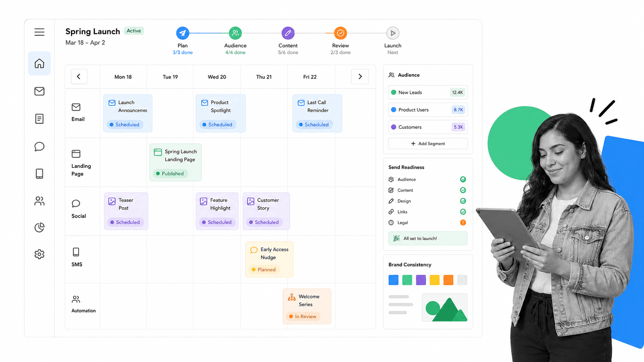
Task: Click the Spring Launch campaign title
Action: 93,32
